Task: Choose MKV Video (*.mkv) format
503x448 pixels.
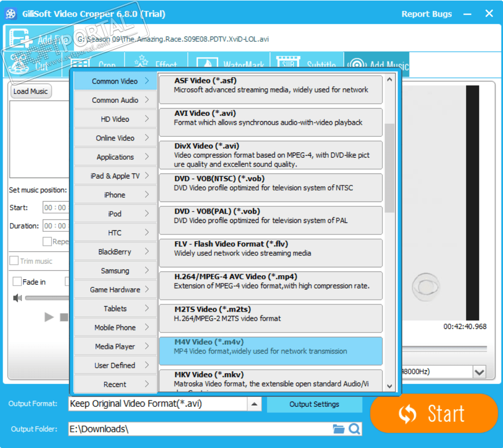Action: (x=271, y=381)
